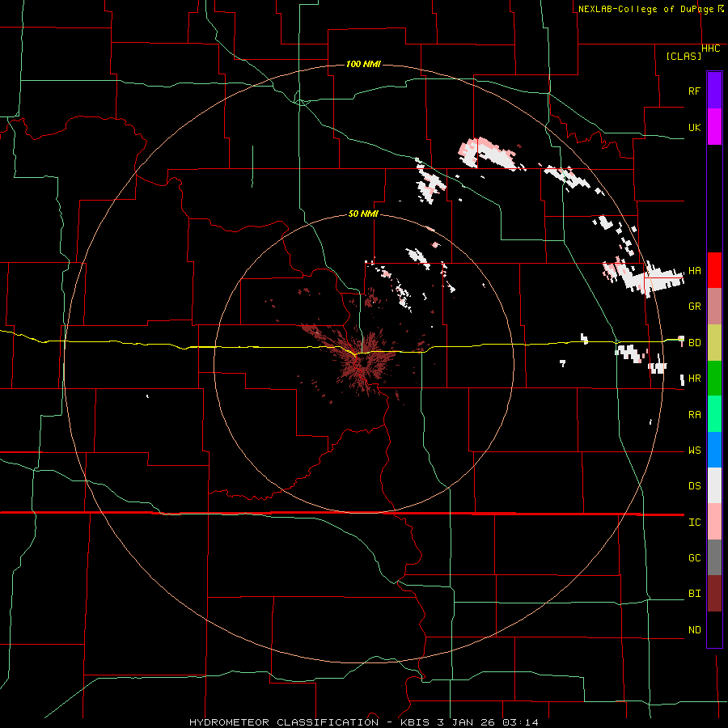
Task: Click the IC legend label
Action: click(x=694, y=523)
